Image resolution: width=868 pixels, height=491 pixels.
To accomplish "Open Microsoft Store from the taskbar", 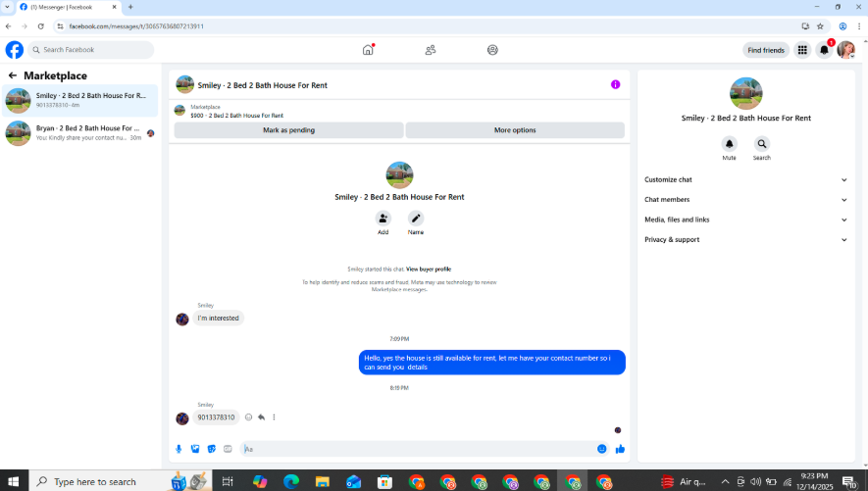I will [x=384, y=481].
